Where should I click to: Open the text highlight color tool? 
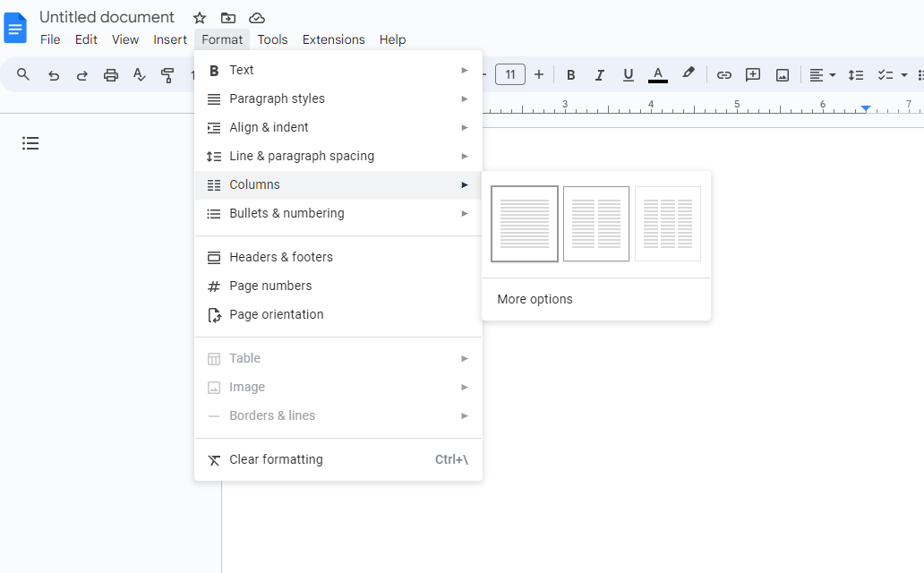[688, 75]
